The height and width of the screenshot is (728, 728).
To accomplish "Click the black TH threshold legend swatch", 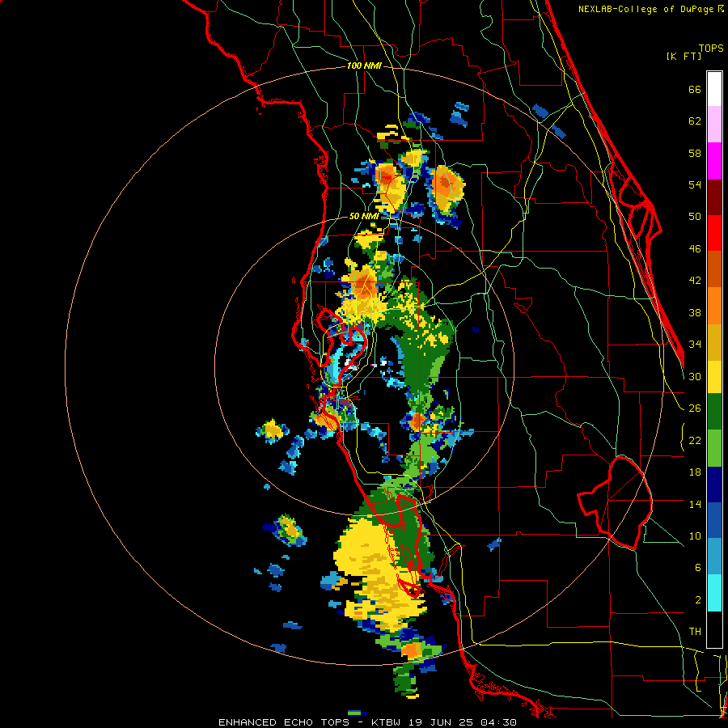I will [714, 629].
